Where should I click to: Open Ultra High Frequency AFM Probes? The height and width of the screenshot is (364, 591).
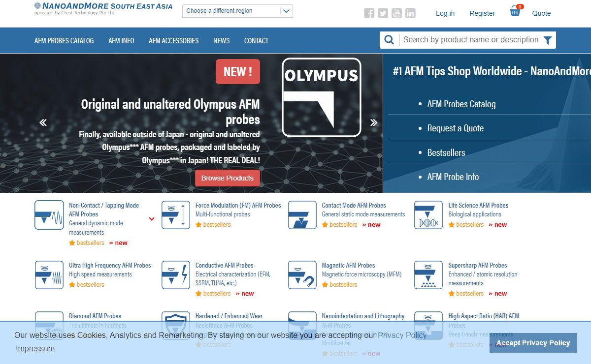pyautogui.click(x=110, y=265)
